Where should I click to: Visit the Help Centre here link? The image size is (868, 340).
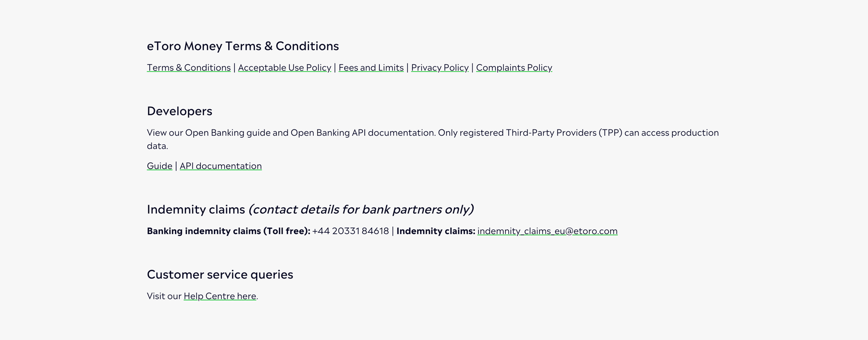220,296
